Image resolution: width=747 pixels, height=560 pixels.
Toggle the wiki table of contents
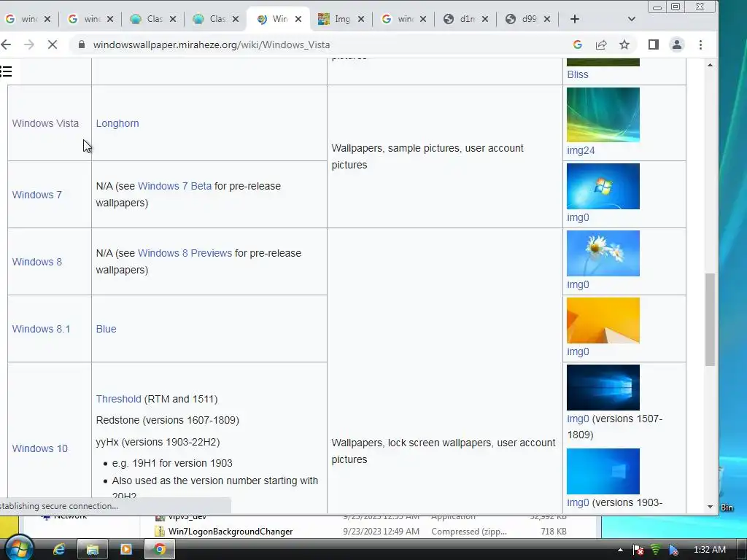pyautogui.click(x=6, y=72)
